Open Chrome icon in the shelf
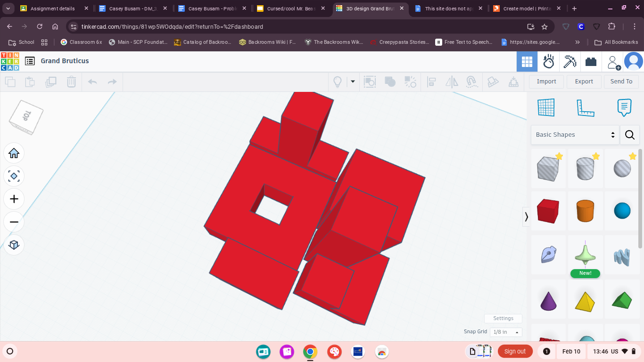Viewport: 644px width, 362px height. [310, 352]
